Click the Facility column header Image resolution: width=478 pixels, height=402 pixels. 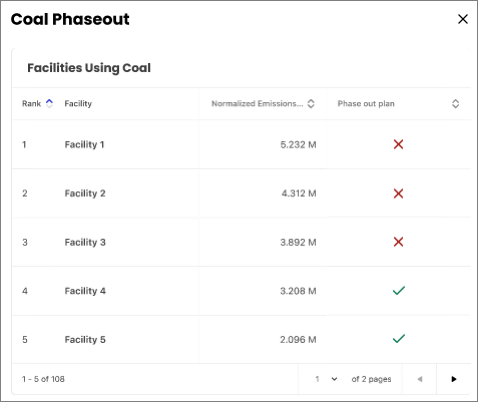pos(78,104)
